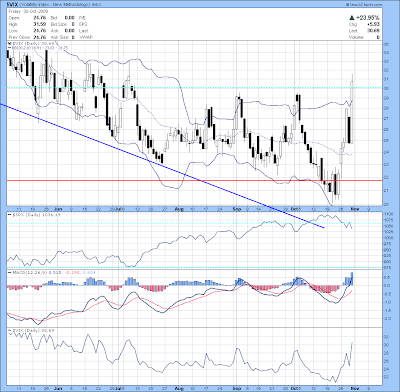The height and width of the screenshot is (392, 400).
Task: Click the Last value 30.69 in header
Action: (374, 31)
